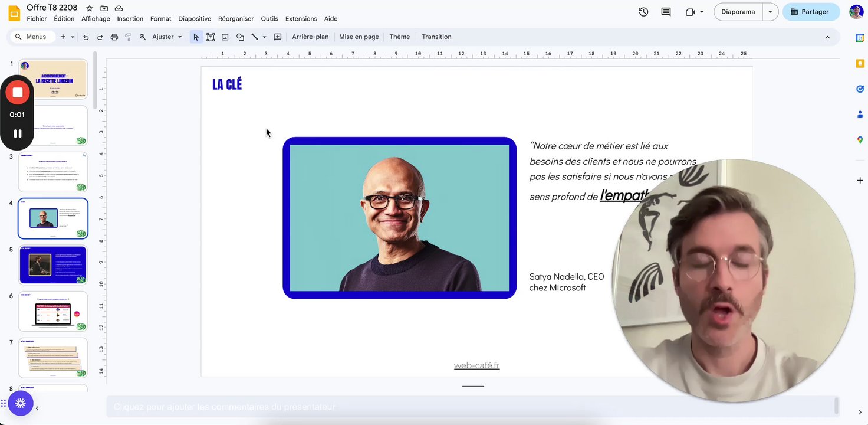This screenshot has height=425, width=868.
Task: Open the Google Slides home logo
Action: point(14,12)
